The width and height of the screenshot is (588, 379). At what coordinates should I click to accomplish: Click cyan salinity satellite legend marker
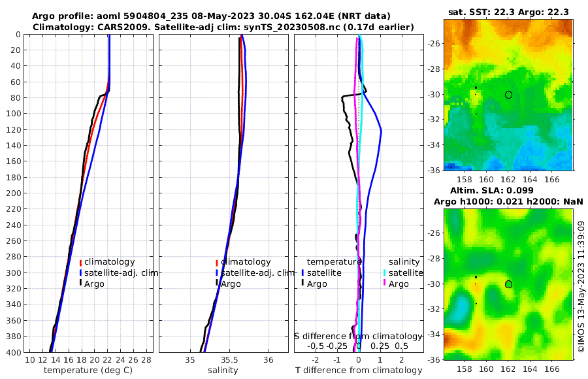(x=384, y=272)
